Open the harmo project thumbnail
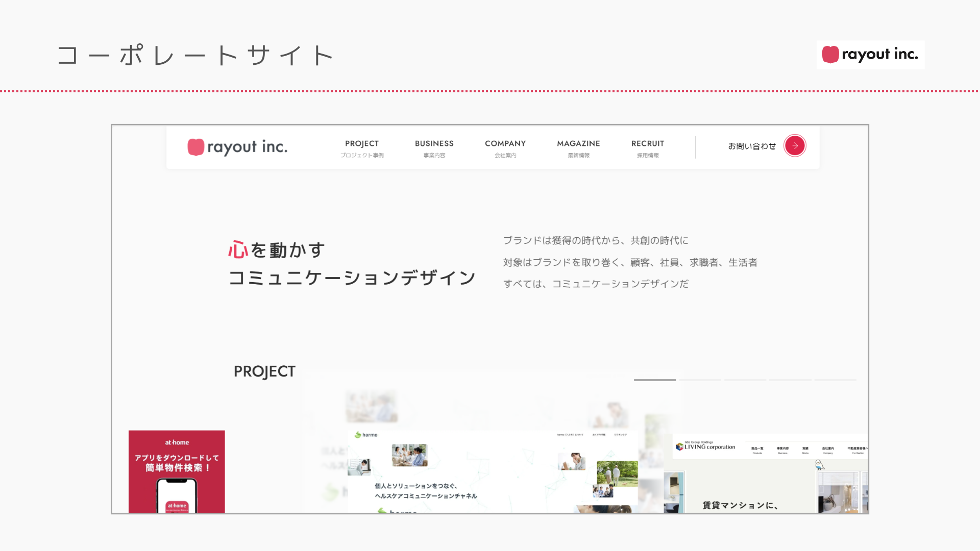Viewport: 980px width, 551px height. [493, 472]
